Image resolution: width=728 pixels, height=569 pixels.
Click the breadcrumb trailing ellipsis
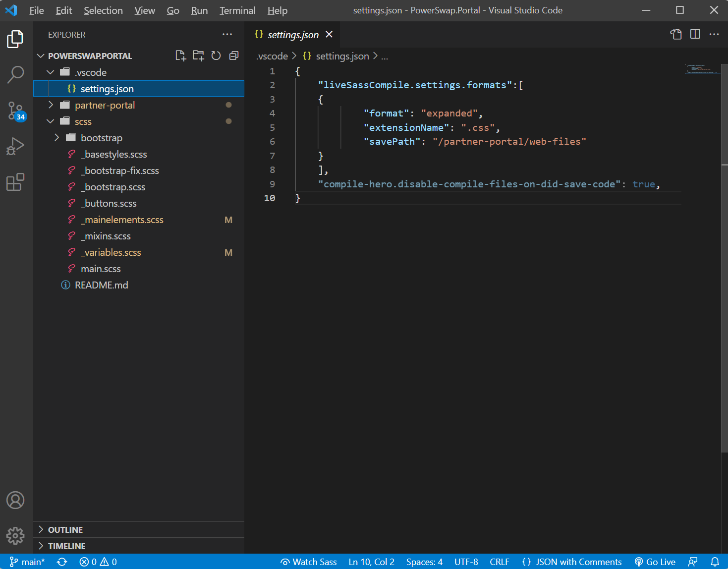(385, 57)
